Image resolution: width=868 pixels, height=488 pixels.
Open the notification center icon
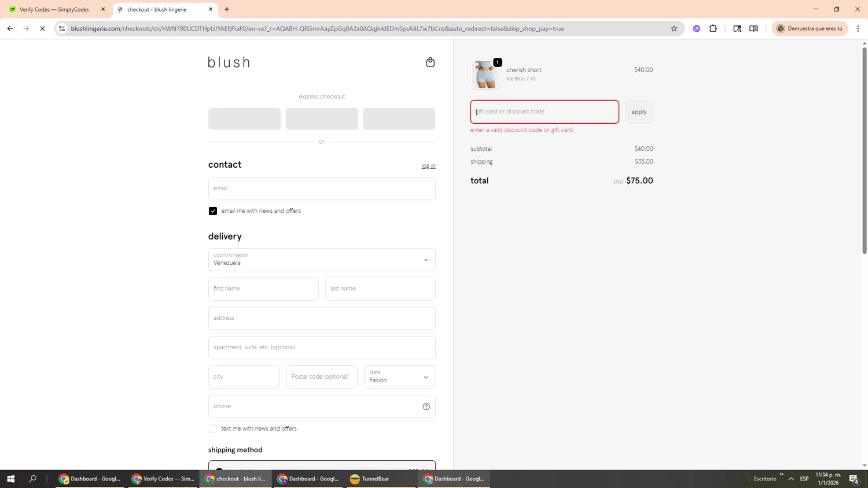click(854, 479)
